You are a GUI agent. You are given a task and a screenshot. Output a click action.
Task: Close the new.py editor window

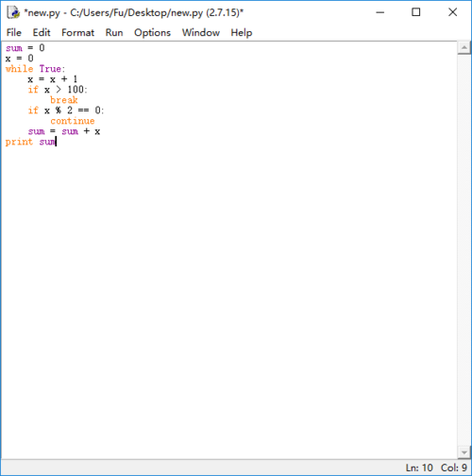tap(452, 12)
